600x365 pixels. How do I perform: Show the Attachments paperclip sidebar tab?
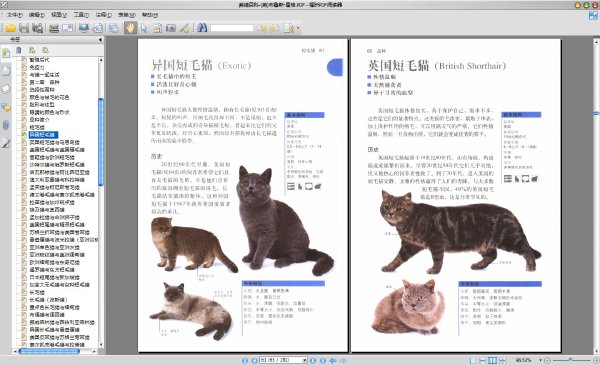[6, 125]
